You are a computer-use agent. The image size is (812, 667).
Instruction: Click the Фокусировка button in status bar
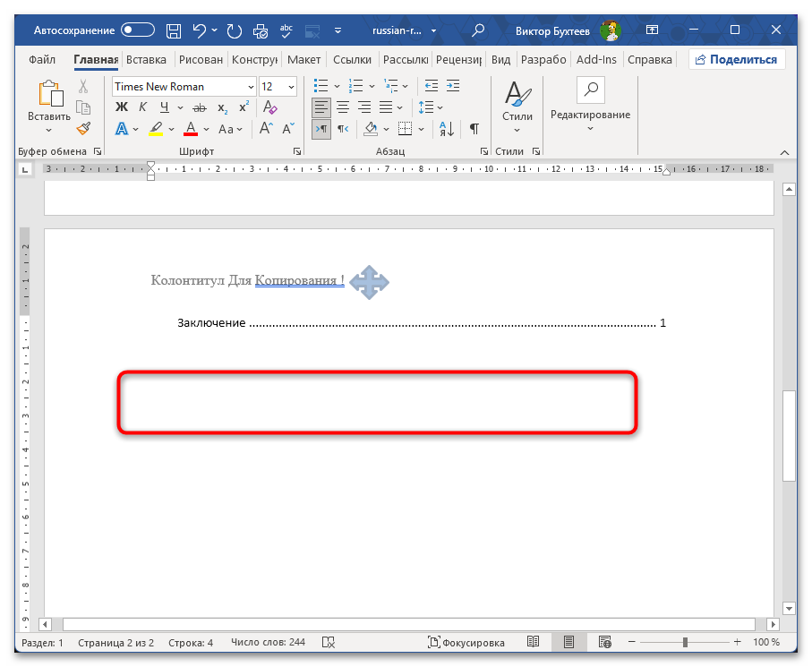[466, 642]
